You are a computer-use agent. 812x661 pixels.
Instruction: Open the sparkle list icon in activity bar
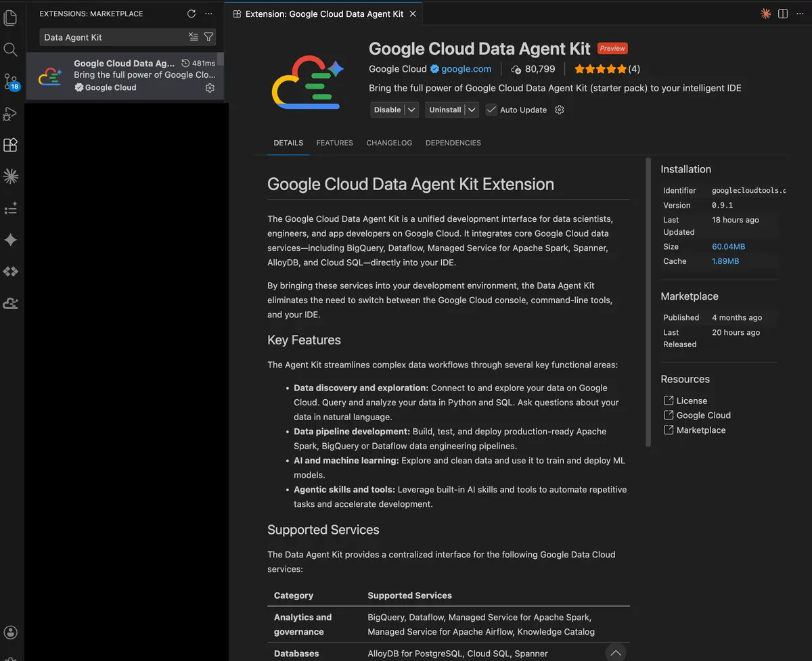pos(10,208)
